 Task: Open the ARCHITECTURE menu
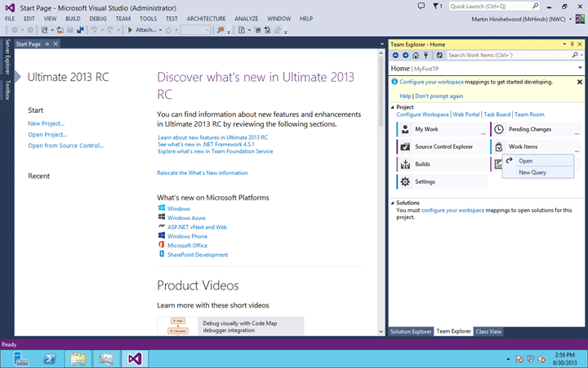pos(207,19)
